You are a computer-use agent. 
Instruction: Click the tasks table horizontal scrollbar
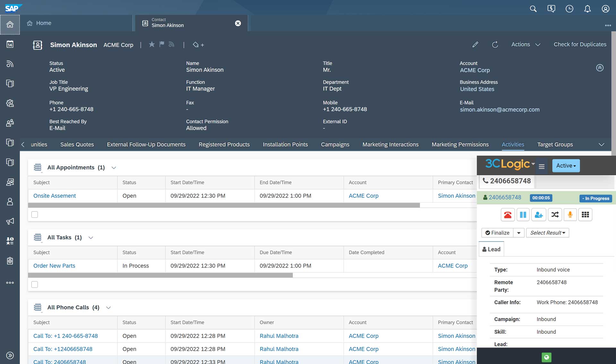(x=160, y=275)
